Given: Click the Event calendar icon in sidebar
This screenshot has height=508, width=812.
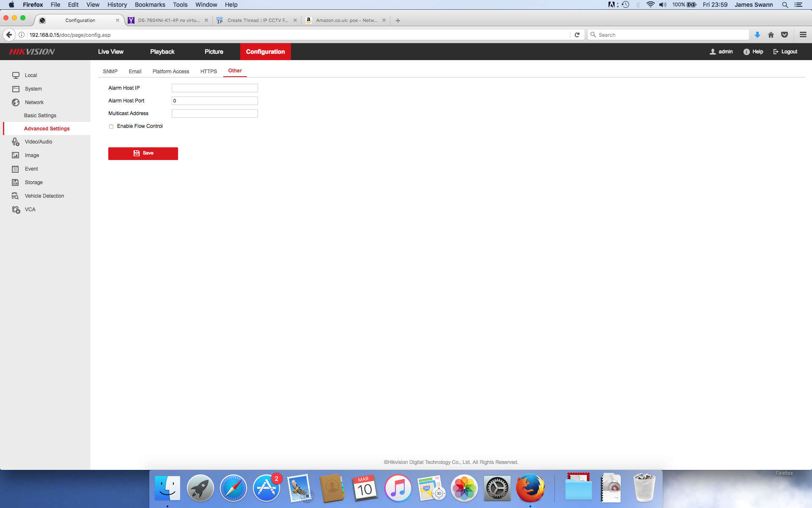Looking at the screenshot, I should coord(15,168).
